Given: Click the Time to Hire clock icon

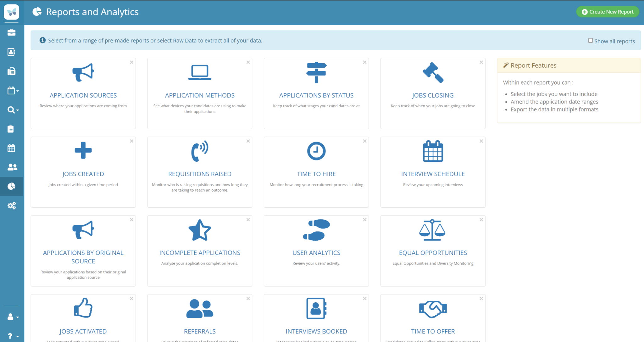Looking at the screenshot, I should pyautogui.click(x=316, y=151).
